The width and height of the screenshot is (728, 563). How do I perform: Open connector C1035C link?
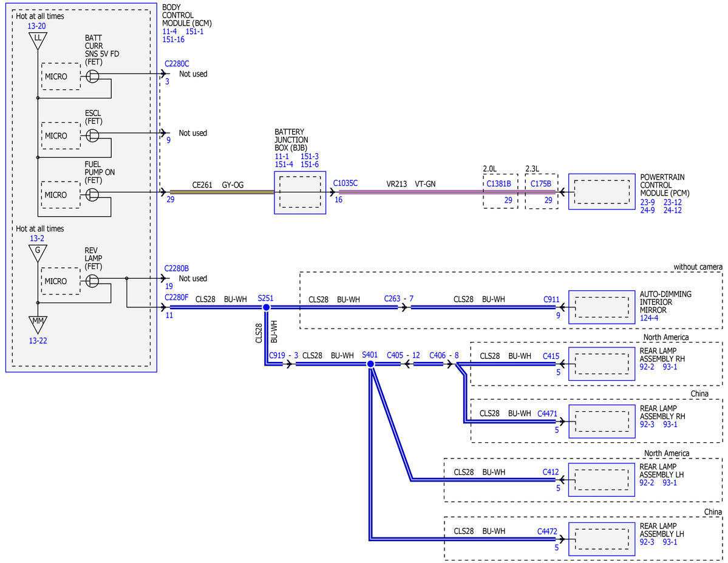point(345,183)
